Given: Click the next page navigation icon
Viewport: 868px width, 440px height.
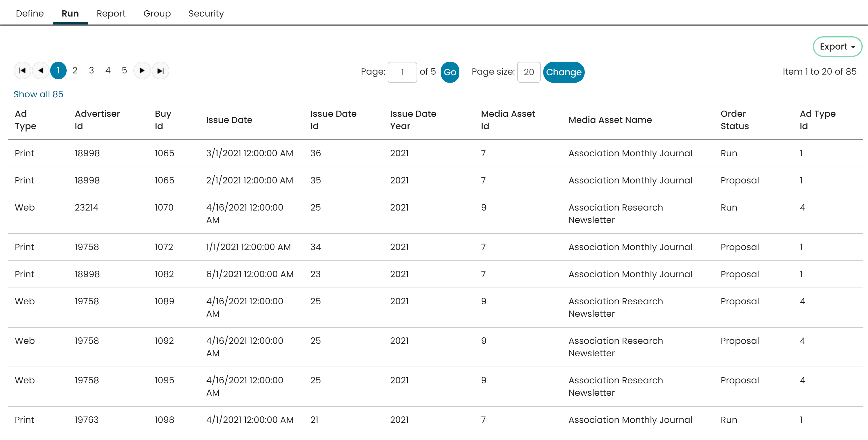Looking at the screenshot, I should coord(142,71).
